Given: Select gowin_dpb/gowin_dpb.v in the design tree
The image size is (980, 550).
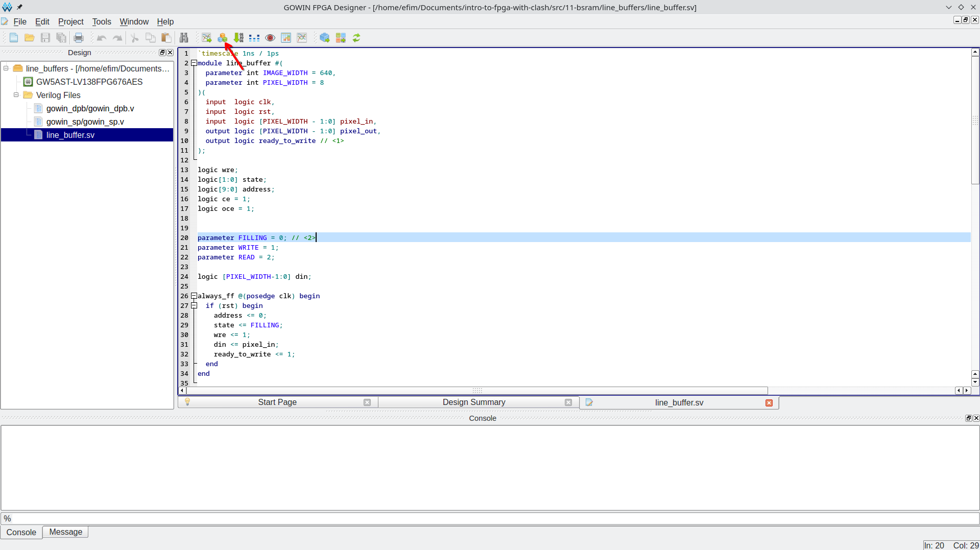Looking at the screenshot, I should point(90,108).
